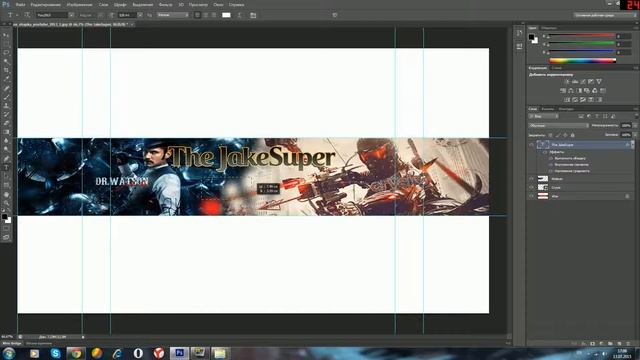Select the Brush tool

click(6, 97)
